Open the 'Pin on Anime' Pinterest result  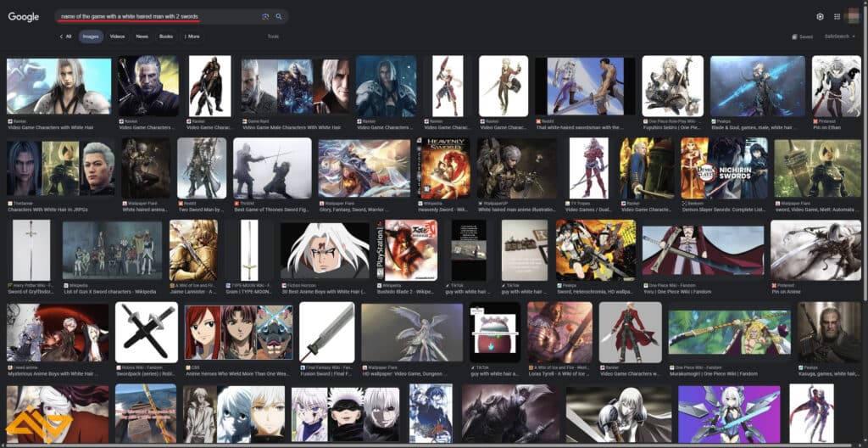point(787,292)
